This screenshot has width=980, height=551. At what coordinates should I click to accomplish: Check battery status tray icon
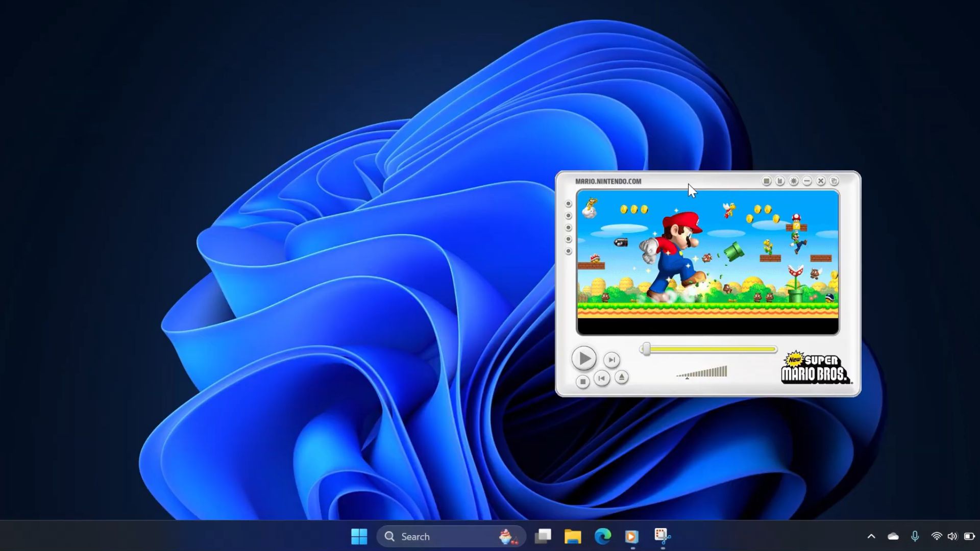969,536
